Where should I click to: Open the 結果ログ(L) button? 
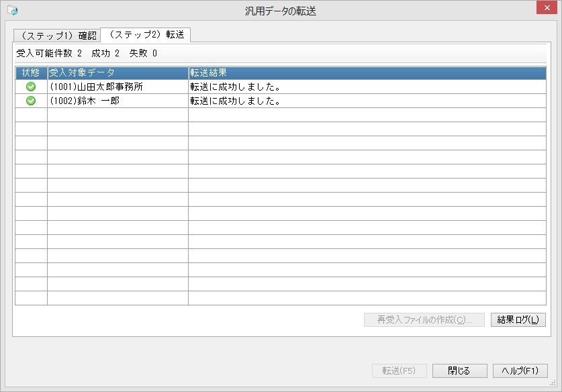pyautogui.click(x=518, y=320)
